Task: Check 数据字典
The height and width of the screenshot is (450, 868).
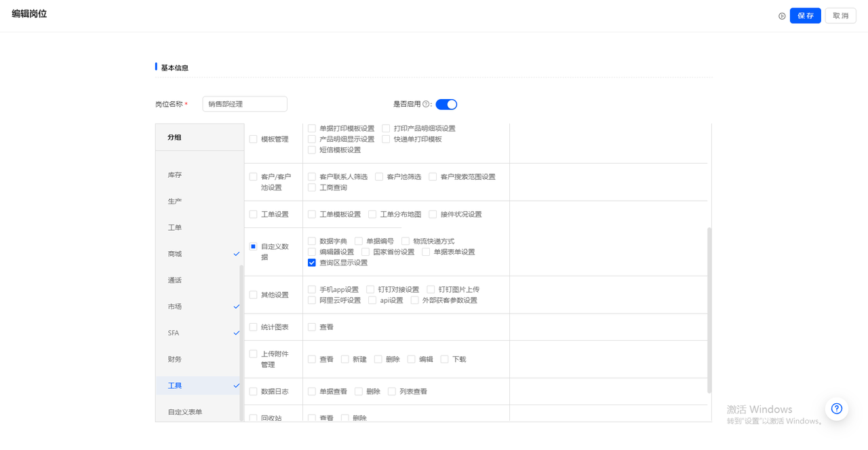Action: [312, 241]
